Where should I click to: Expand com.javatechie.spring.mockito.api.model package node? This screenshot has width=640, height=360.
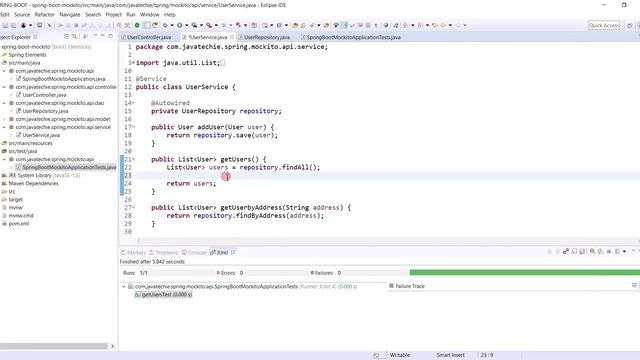[4, 119]
